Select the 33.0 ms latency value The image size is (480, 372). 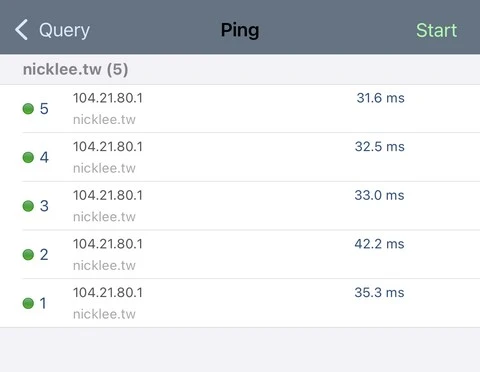point(379,195)
